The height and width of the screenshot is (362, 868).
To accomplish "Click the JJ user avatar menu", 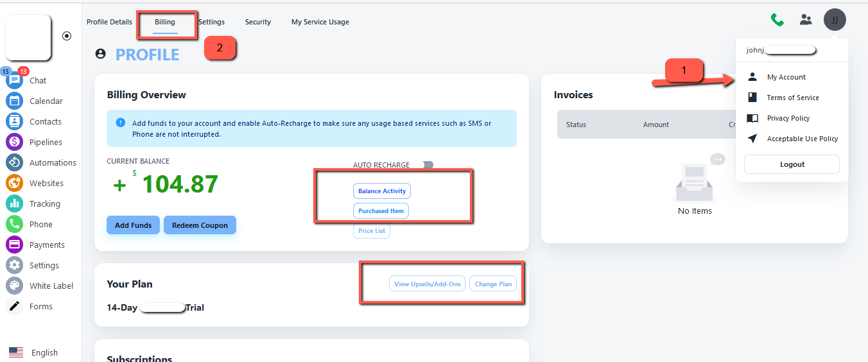I will [835, 20].
